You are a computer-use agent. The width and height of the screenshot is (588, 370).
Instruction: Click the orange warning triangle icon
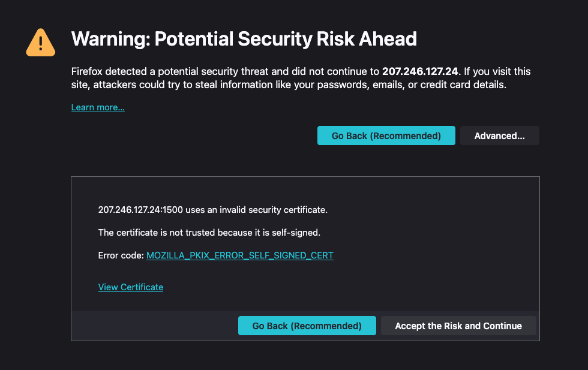[41, 43]
